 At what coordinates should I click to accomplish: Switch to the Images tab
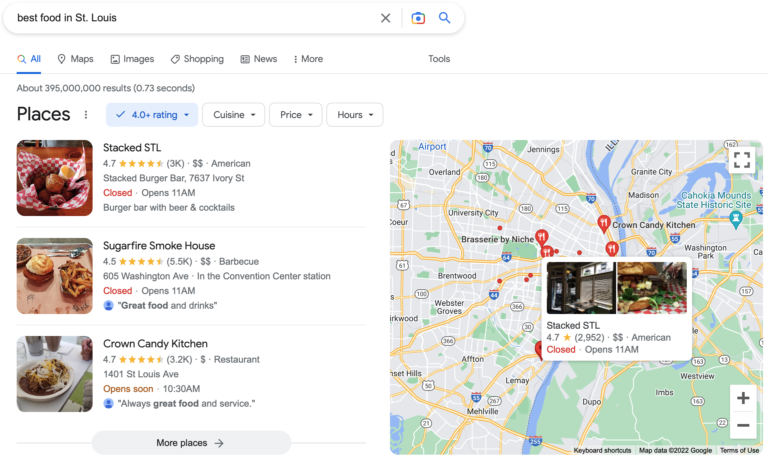pyautogui.click(x=132, y=59)
